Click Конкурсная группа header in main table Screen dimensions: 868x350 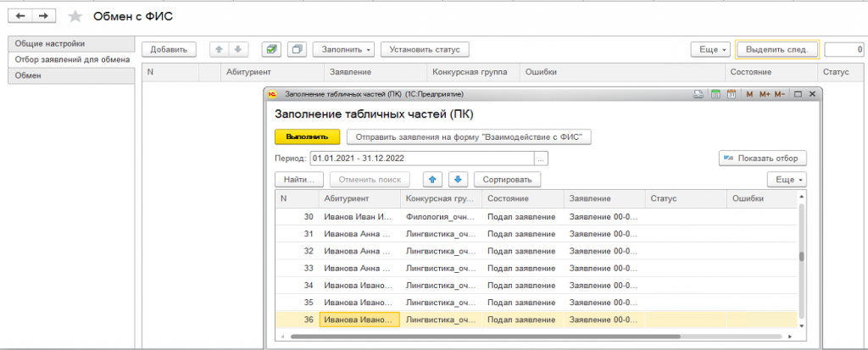pos(473,73)
